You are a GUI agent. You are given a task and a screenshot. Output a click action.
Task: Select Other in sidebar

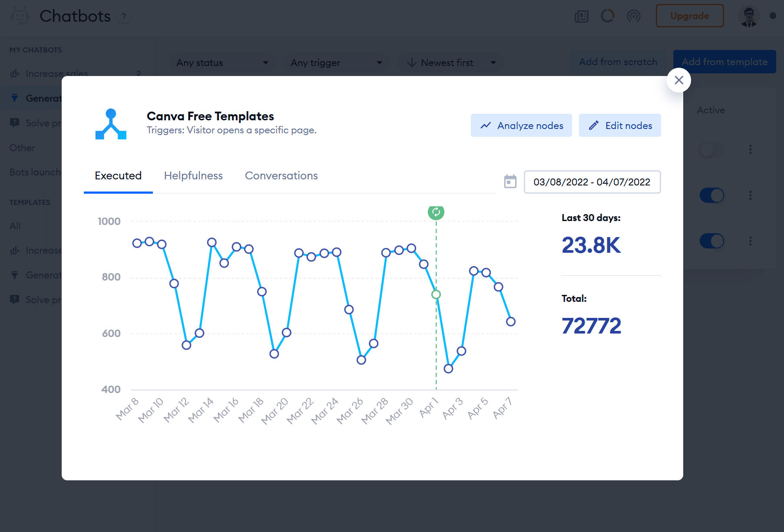[22, 148]
